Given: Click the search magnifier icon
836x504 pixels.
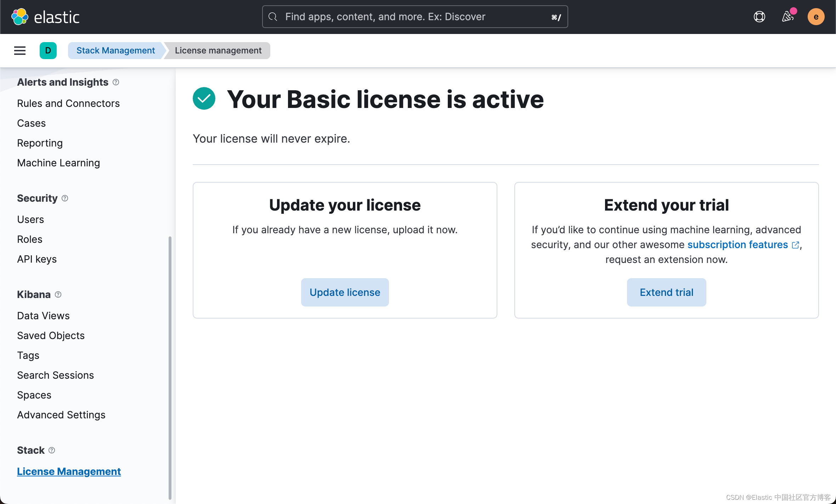Looking at the screenshot, I should (x=272, y=17).
